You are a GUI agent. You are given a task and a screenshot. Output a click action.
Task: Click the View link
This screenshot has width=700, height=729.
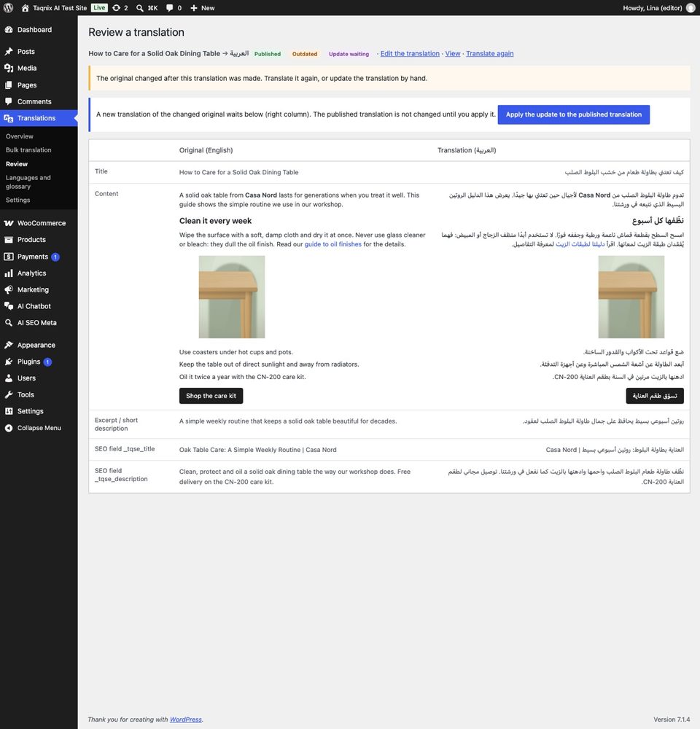click(453, 53)
